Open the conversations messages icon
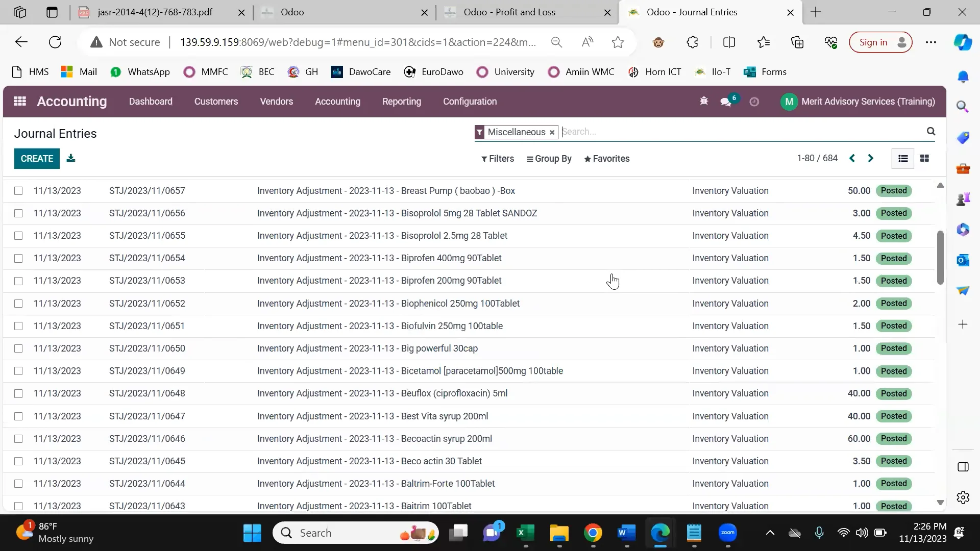Viewport: 980px width, 551px height. (725, 102)
